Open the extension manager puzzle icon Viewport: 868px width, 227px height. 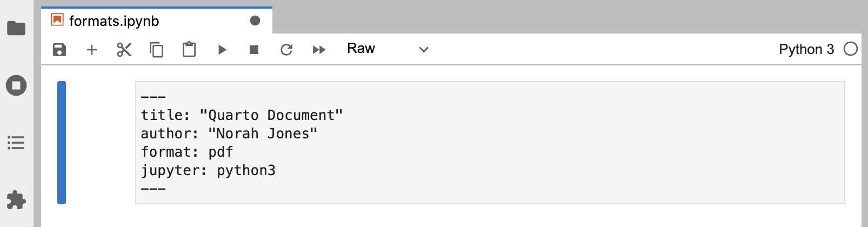(x=16, y=200)
